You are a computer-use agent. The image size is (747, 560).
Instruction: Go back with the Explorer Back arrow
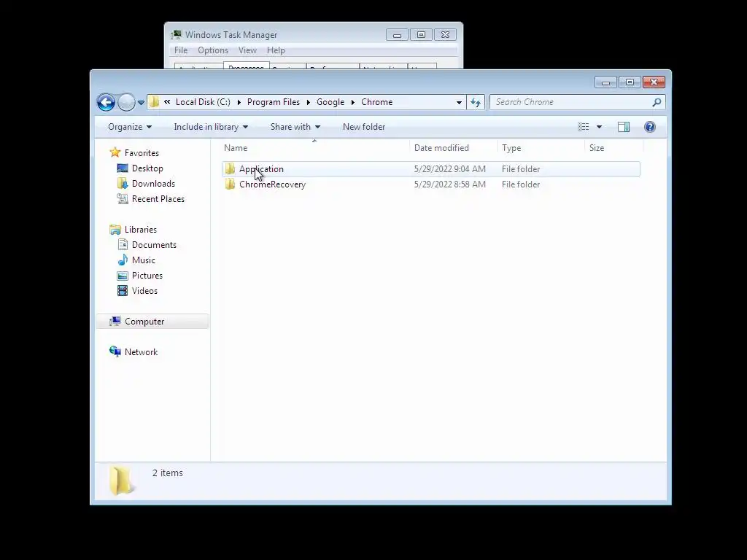pyautogui.click(x=106, y=102)
